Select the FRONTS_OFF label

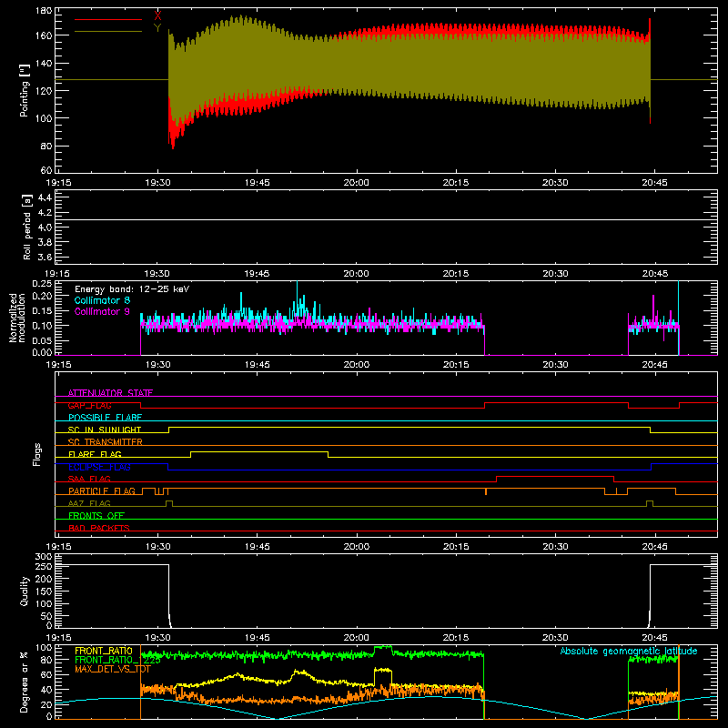coord(96,516)
